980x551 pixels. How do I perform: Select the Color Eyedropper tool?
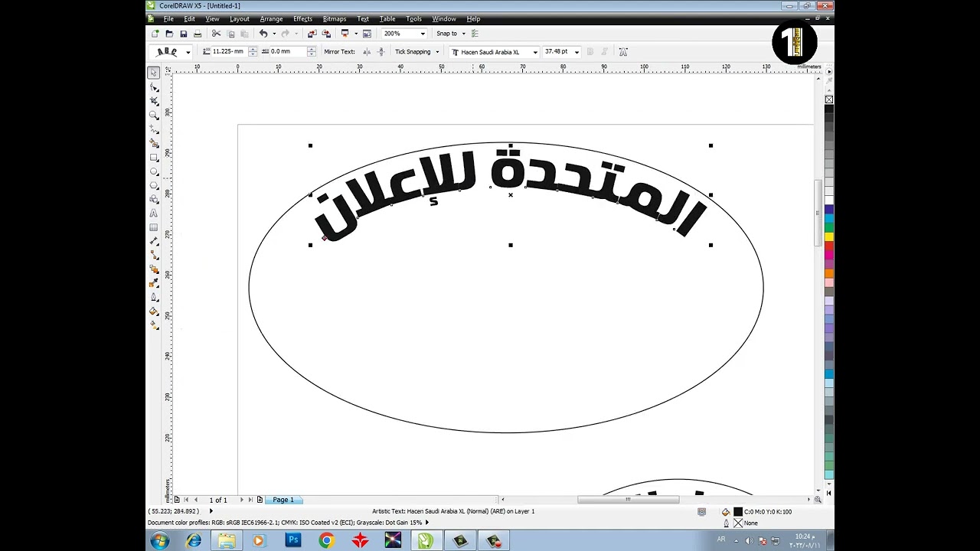click(x=154, y=283)
